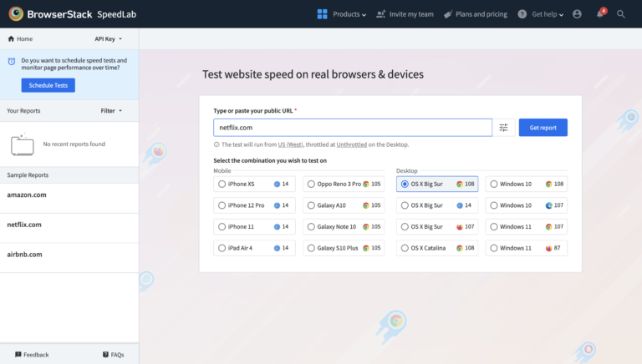Click the Unthrottled link
This screenshot has width=642, height=364.
click(x=352, y=144)
